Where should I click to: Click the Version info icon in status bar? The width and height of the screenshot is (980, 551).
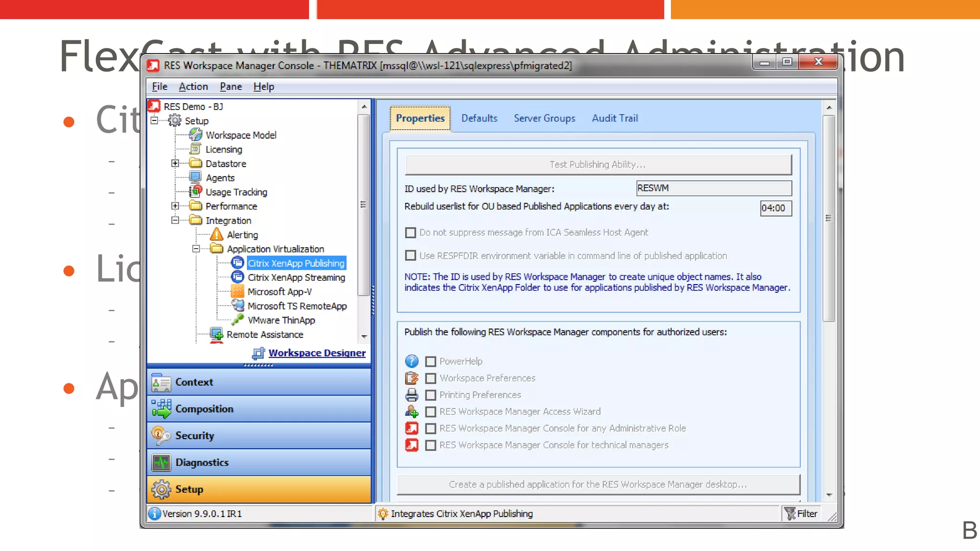(155, 514)
